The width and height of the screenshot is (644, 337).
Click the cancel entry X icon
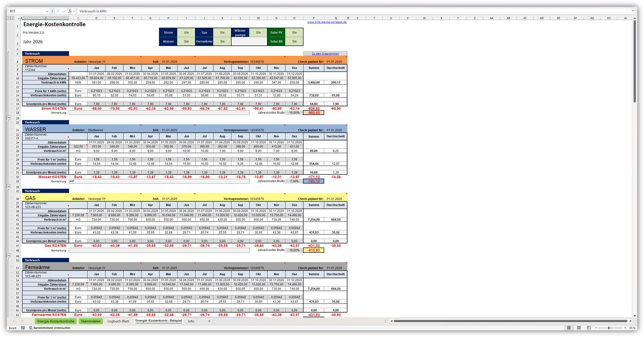pyautogui.click(x=58, y=11)
